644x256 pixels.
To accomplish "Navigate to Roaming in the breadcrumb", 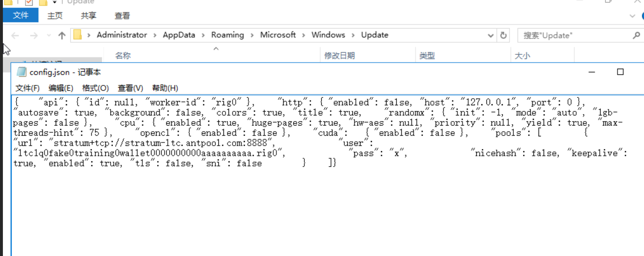I will (x=227, y=35).
